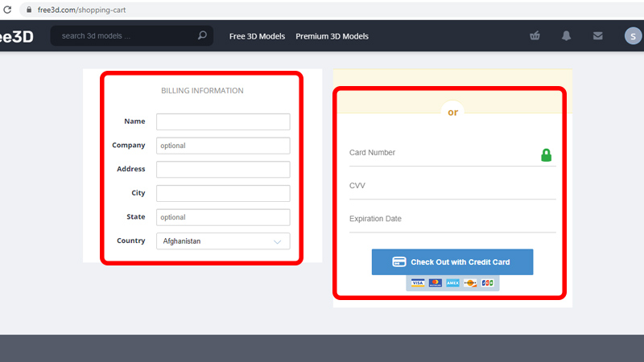Image resolution: width=644 pixels, height=362 pixels.
Task: Click Check Out with Credit Card button
Action: point(452,262)
